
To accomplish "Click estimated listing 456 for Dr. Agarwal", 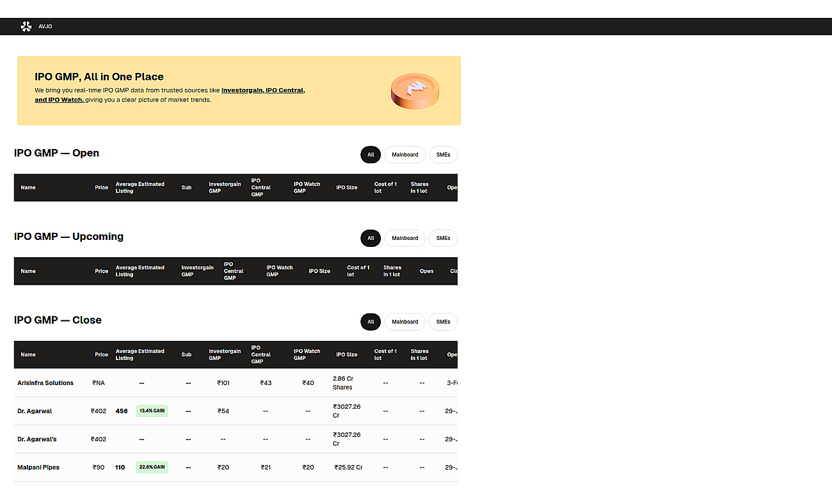I will tap(122, 411).
